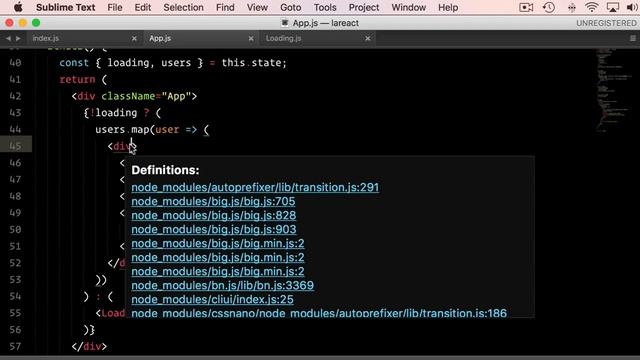Open the Edit menu
640x360 pixels.
click(x=142, y=7)
